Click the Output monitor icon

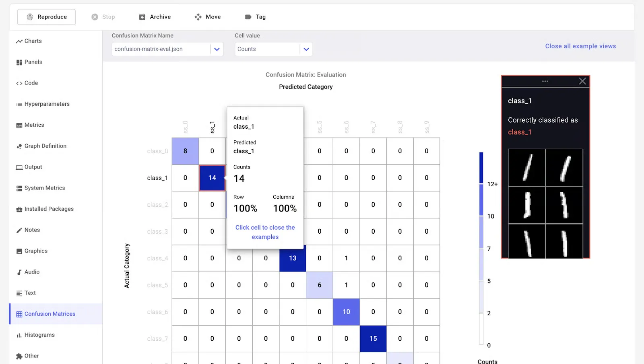[x=19, y=167]
